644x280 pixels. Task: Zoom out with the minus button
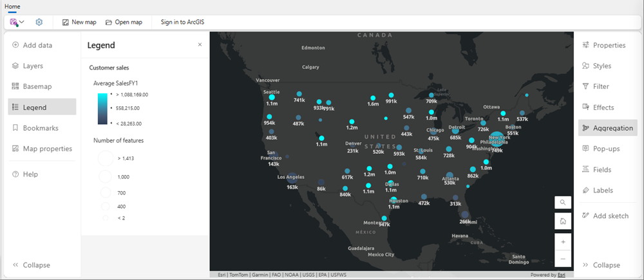click(x=563, y=259)
